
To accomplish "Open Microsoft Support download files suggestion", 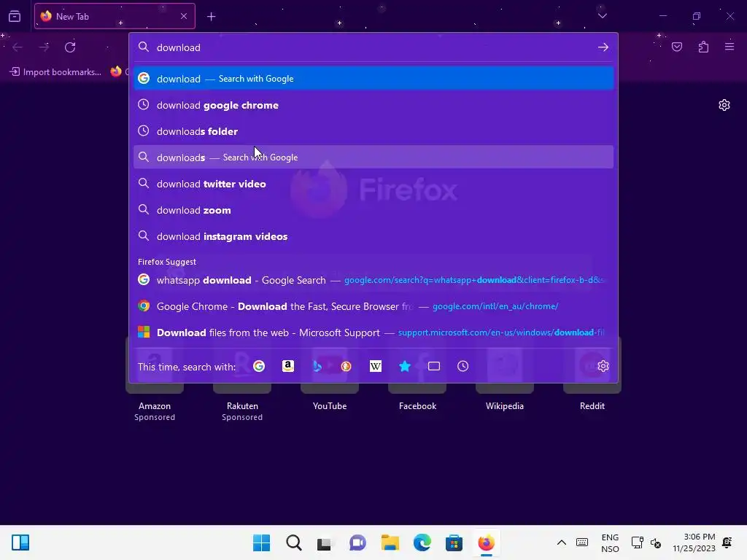I will pos(373,332).
